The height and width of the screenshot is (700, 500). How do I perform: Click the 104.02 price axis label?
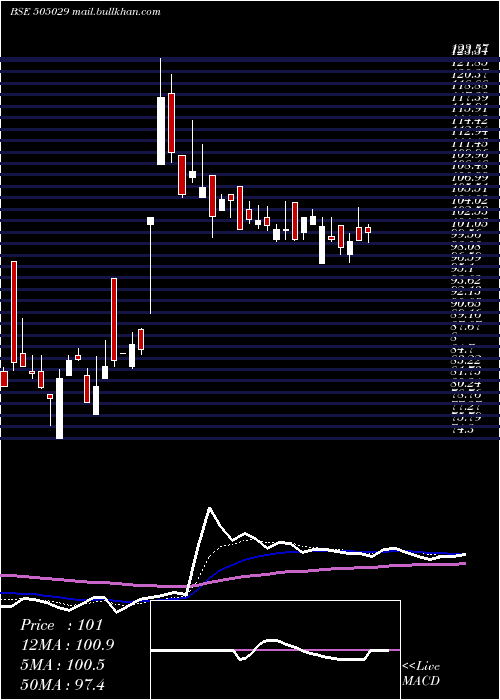(x=469, y=201)
